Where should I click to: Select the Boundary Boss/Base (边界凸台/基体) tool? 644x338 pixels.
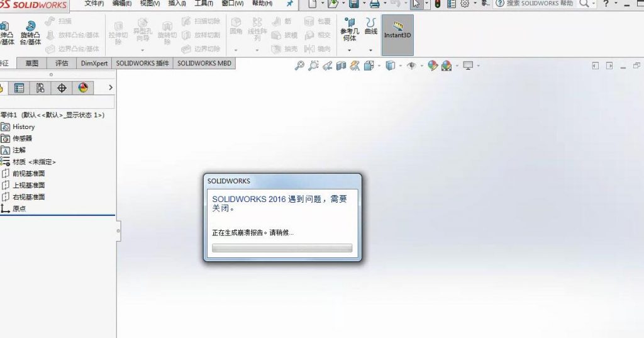coord(72,49)
